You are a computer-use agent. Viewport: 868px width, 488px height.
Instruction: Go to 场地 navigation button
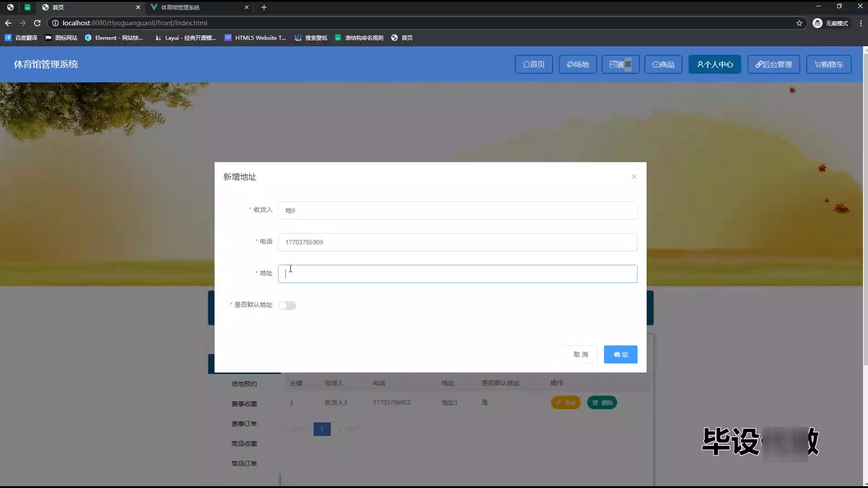578,64
